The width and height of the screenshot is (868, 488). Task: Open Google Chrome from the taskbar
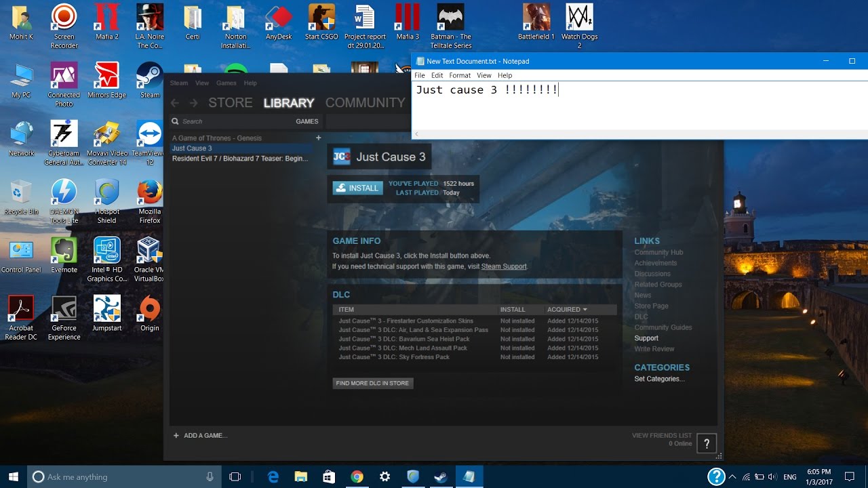tap(357, 476)
